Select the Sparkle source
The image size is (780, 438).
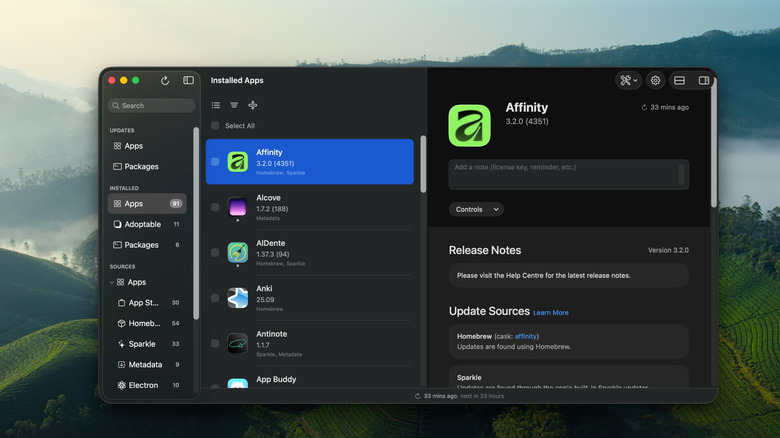(x=147, y=344)
